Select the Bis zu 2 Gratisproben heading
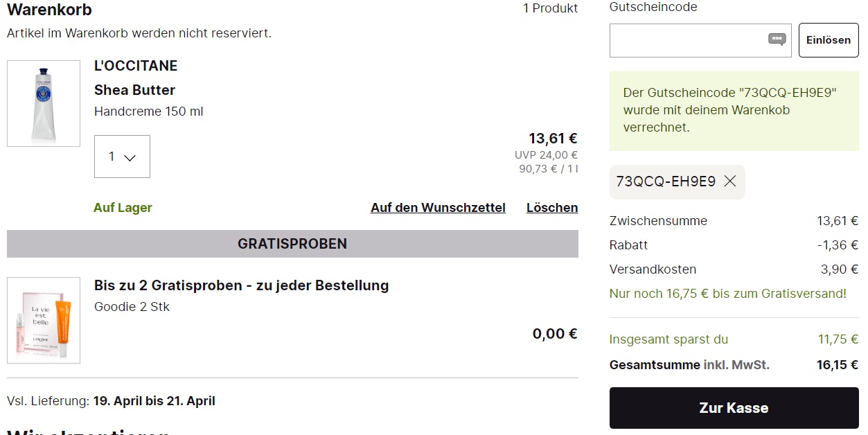868x435 pixels. pyautogui.click(x=241, y=285)
